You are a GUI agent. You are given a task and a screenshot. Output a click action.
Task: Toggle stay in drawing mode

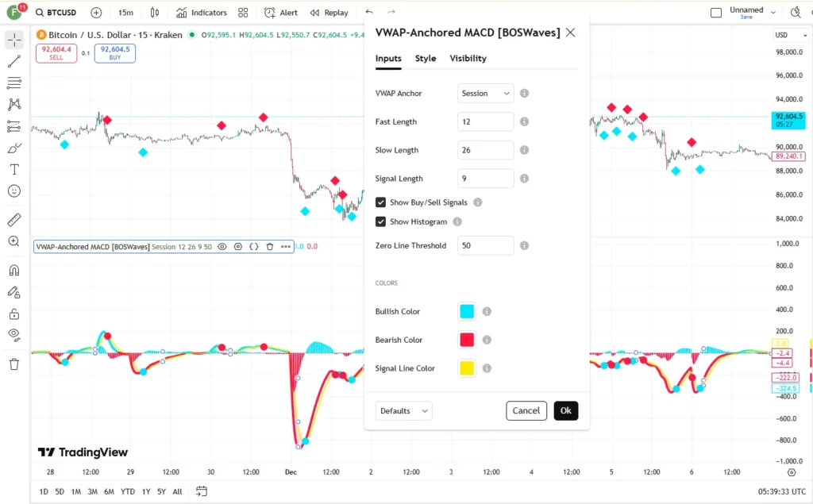[x=14, y=292]
